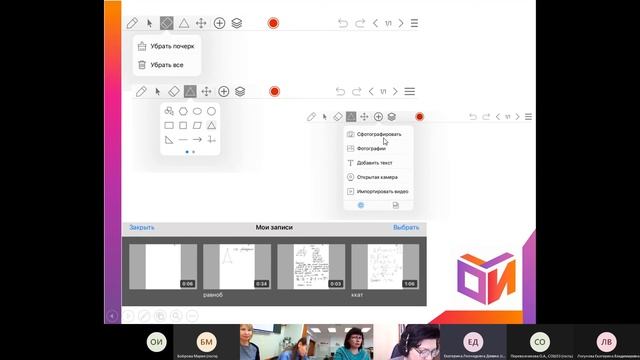
Task: Pick the ellipse shape in the palette
Action: coord(197,111)
